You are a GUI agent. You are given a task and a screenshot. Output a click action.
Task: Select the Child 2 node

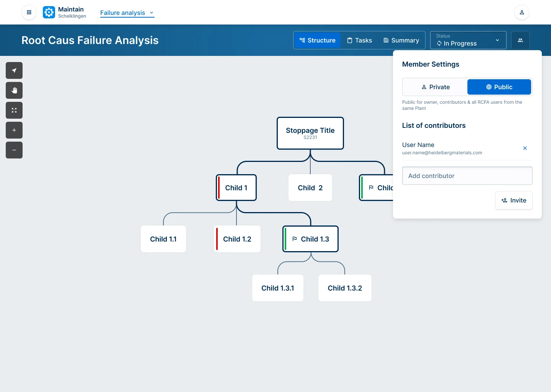(310, 188)
